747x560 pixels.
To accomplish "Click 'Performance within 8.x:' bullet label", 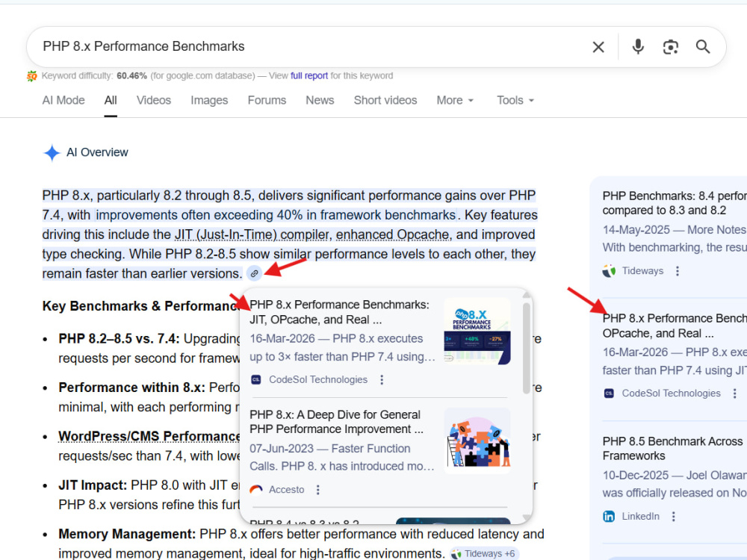I will (131, 388).
